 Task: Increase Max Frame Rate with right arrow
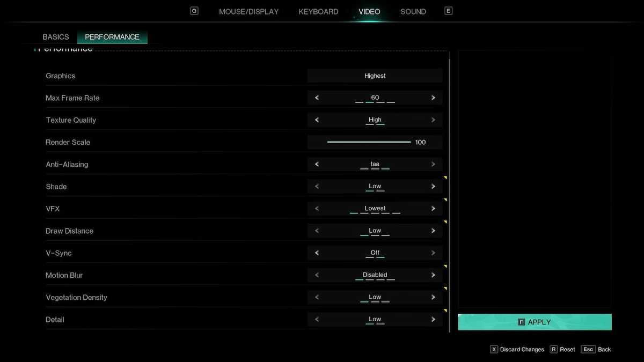pos(433,98)
